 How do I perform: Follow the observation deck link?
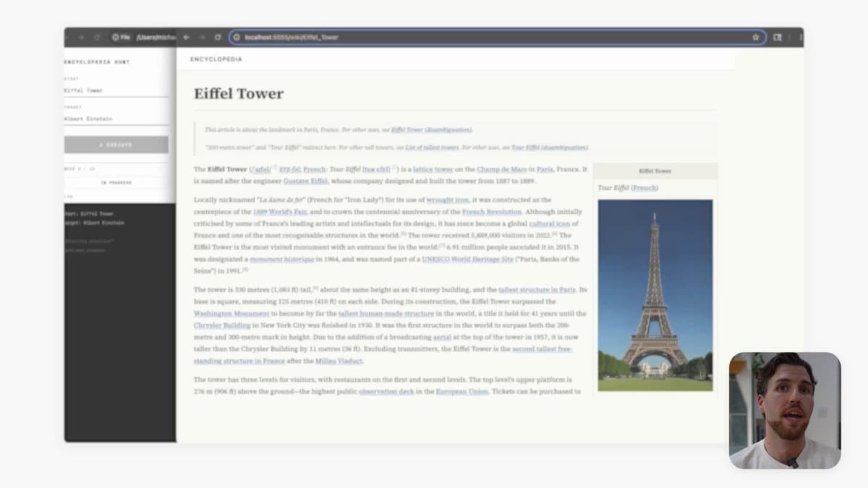[x=385, y=392]
